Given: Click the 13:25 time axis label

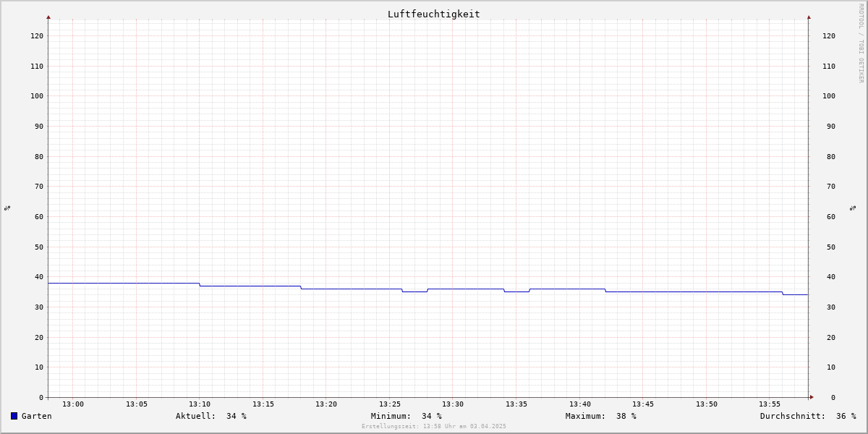Looking at the screenshot, I should click(x=390, y=404).
